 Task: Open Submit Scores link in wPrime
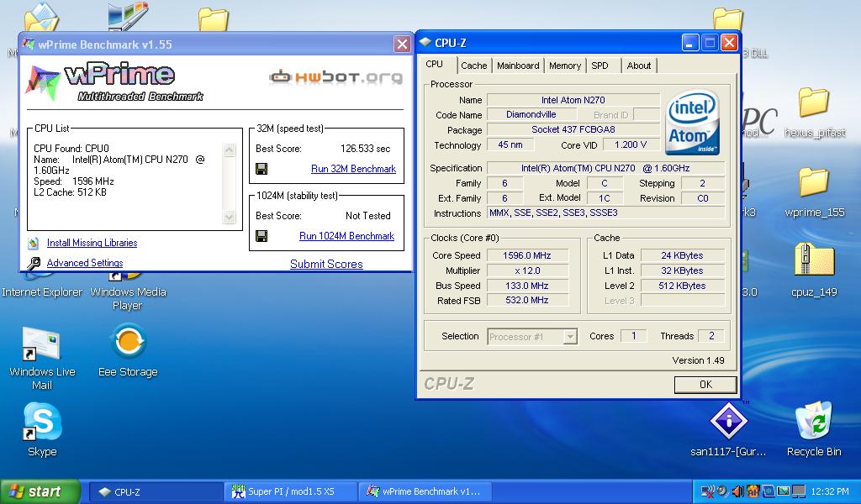point(326,264)
